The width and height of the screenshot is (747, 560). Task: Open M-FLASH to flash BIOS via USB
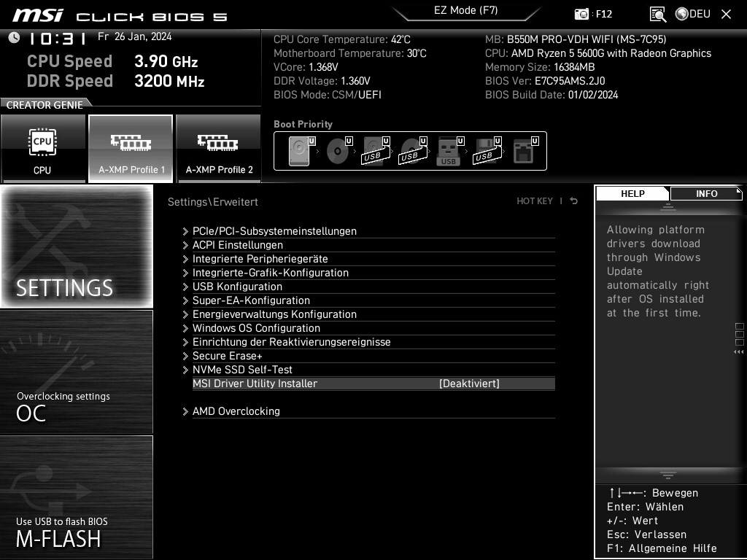[77, 497]
